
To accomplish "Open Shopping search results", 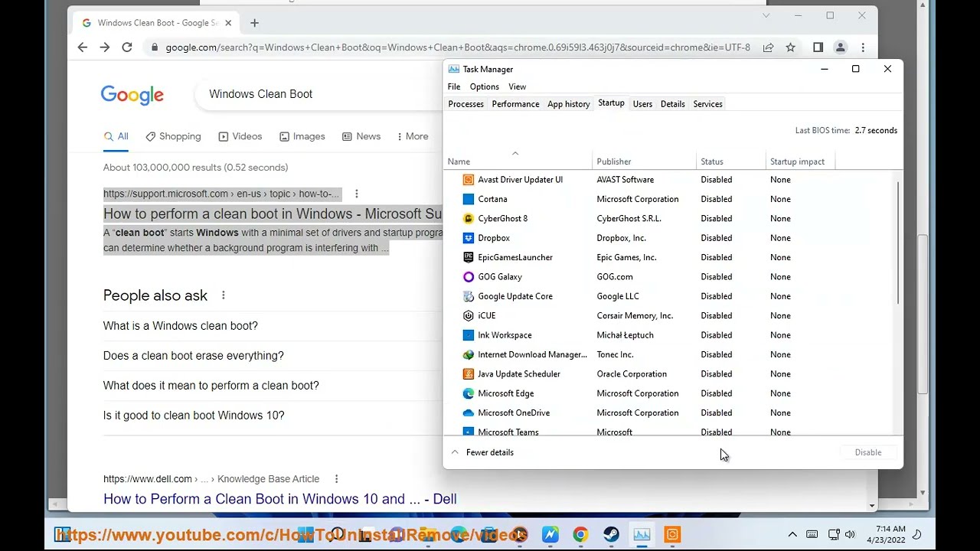I will click(x=173, y=136).
